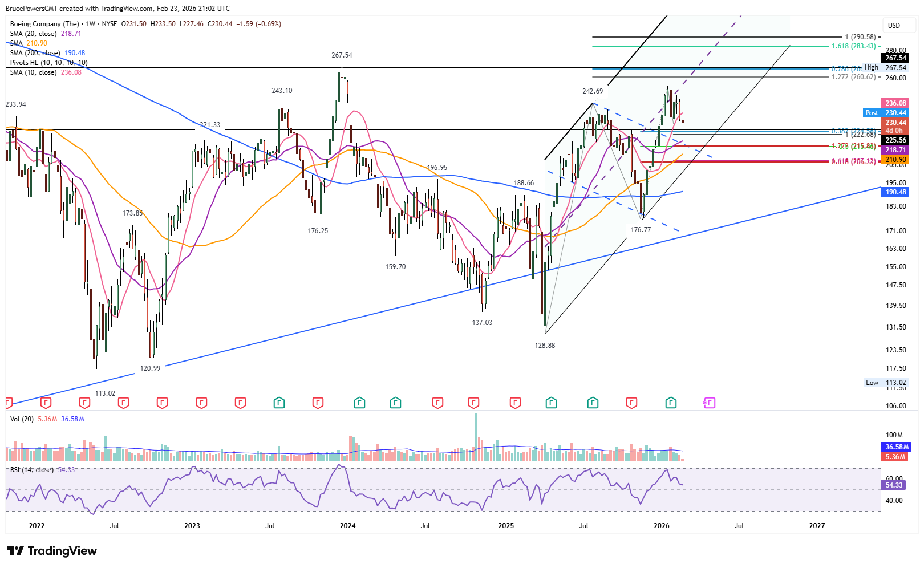Click the orange 210.90 price axis label
924x568 pixels.
[x=895, y=160]
